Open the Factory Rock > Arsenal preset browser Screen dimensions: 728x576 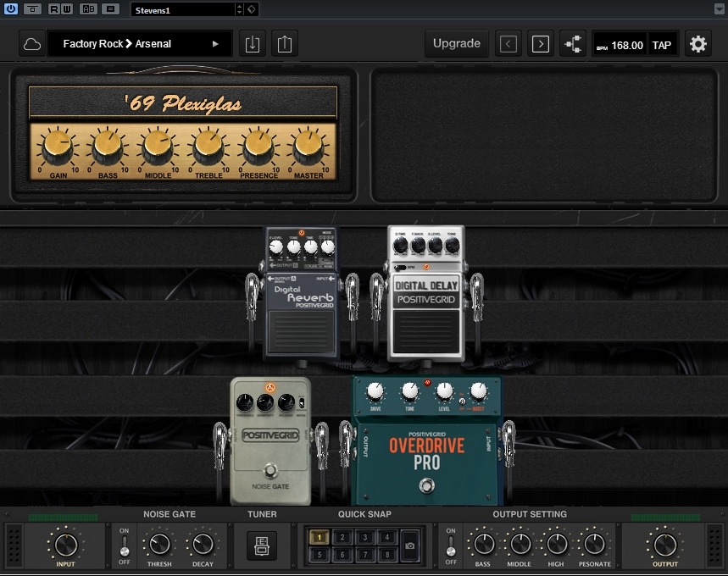pos(139,44)
